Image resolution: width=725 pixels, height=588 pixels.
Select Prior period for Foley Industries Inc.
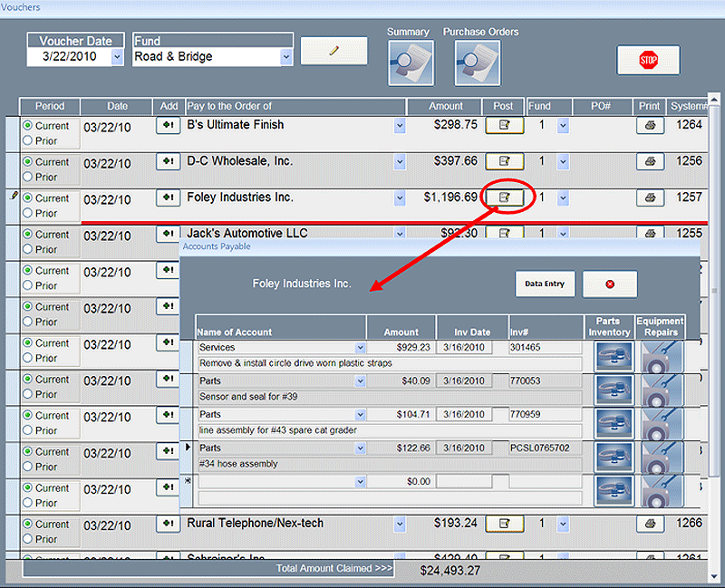(28, 213)
